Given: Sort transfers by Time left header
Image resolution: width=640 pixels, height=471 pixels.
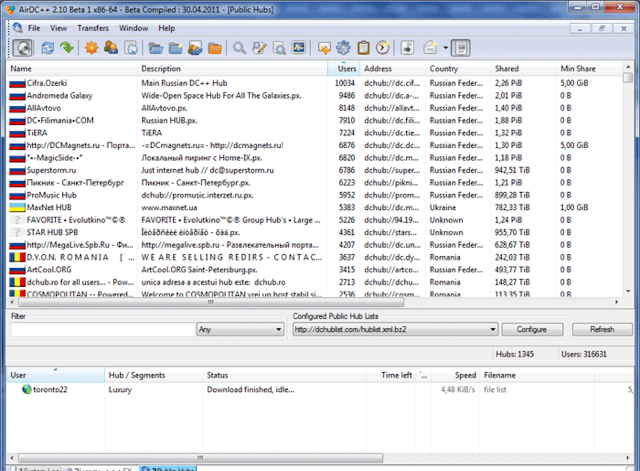Looking at the screenshot, I should pos(391,375).
